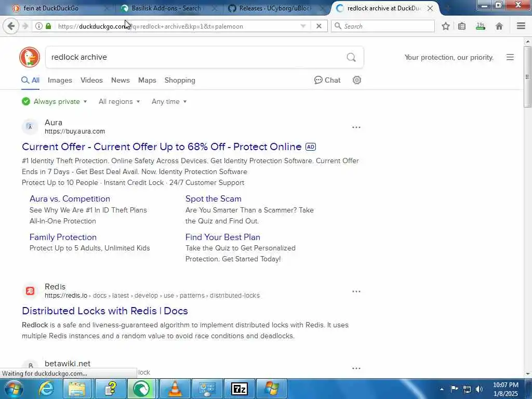
Task: Open 'Find Your Best Plan' sublink
Action: [223, 237]
